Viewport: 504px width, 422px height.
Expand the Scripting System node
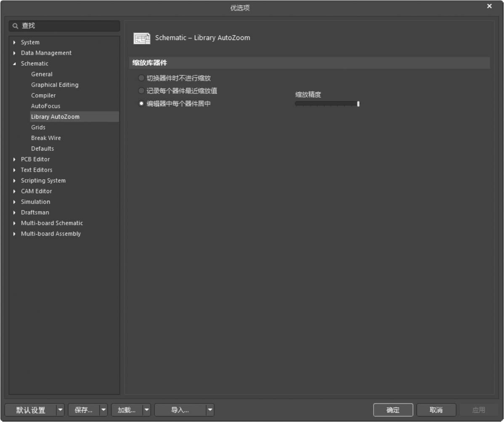pyautogui.click(x=14, y=180)
